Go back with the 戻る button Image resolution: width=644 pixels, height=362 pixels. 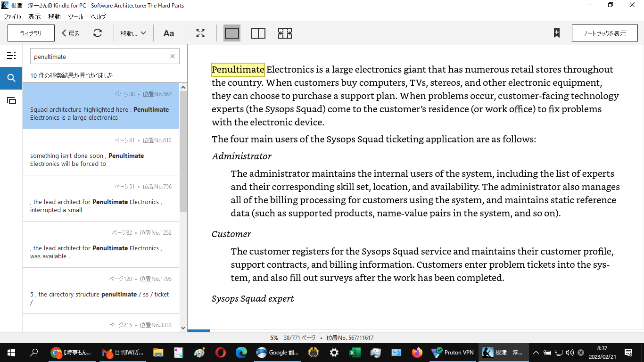[71, 33]
